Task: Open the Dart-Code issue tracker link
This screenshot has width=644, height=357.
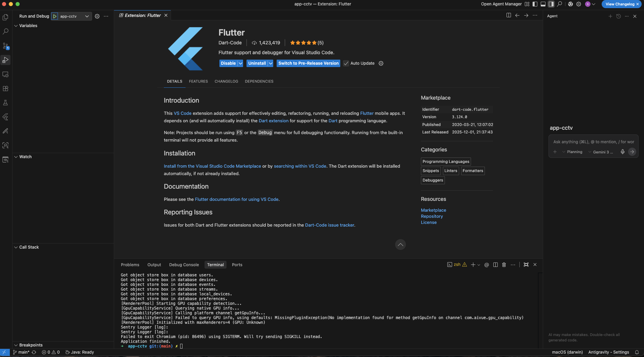Action: pyautogui.click(x=329, y=225)
